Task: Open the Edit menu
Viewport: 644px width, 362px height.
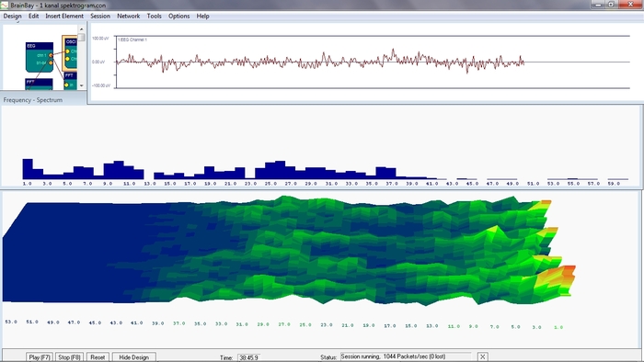Action: tap(34, 16)
